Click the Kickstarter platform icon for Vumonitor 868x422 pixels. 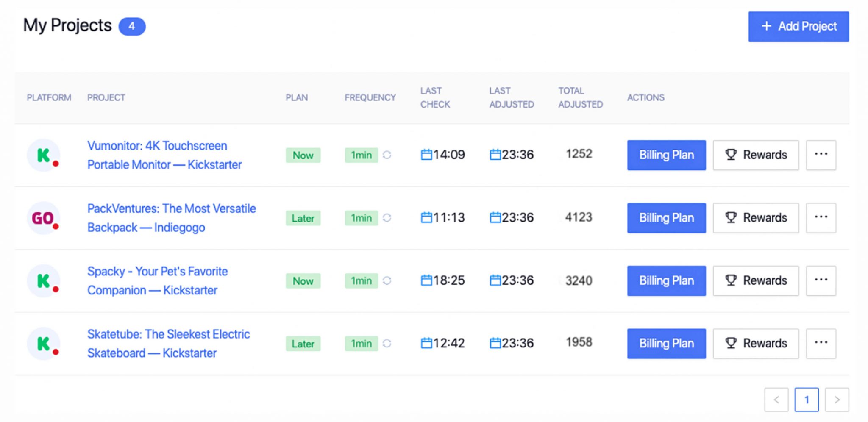(x=44, y=155)
